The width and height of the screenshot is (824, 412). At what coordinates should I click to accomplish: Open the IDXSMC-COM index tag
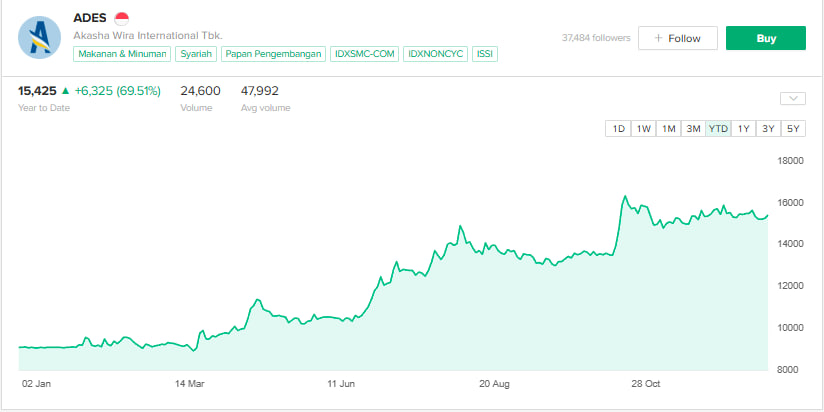click(x=364, y=53)
